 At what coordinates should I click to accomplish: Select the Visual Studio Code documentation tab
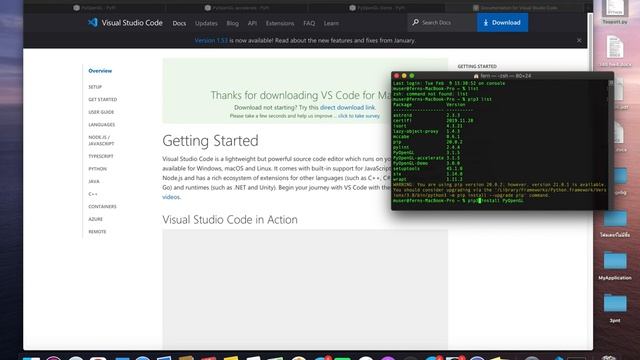pos(516,8)
